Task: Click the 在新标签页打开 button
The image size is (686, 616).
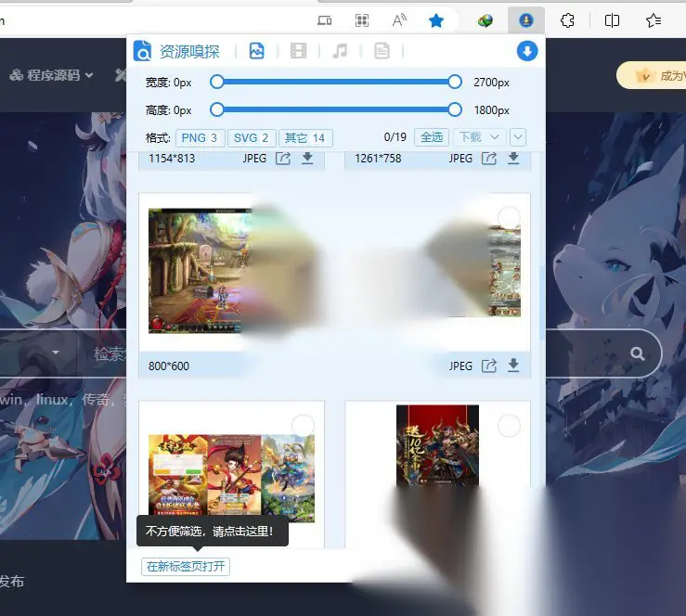Action: 186,567
